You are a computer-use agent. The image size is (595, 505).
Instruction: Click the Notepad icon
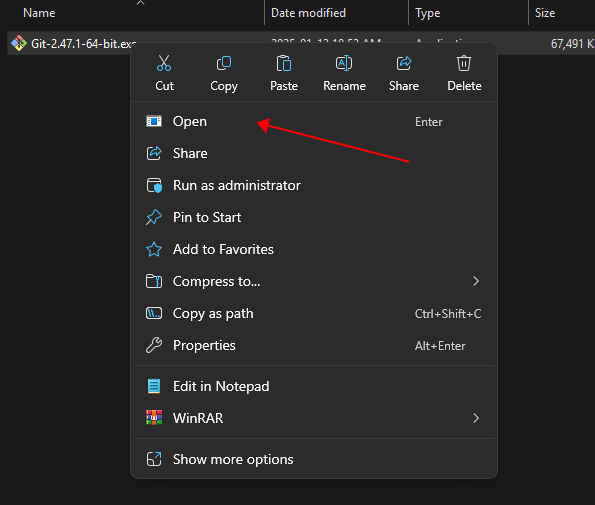tap(154, 386)
